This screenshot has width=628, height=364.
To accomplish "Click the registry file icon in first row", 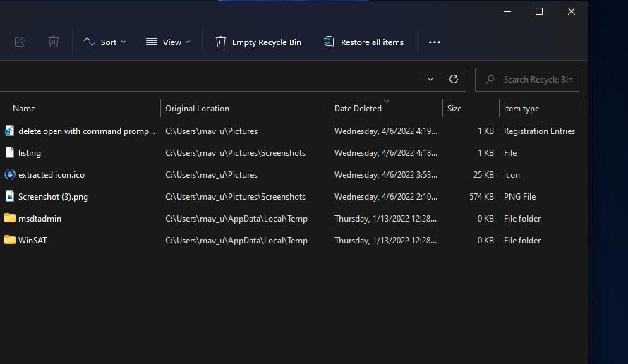I will click(x=10, y=131).
